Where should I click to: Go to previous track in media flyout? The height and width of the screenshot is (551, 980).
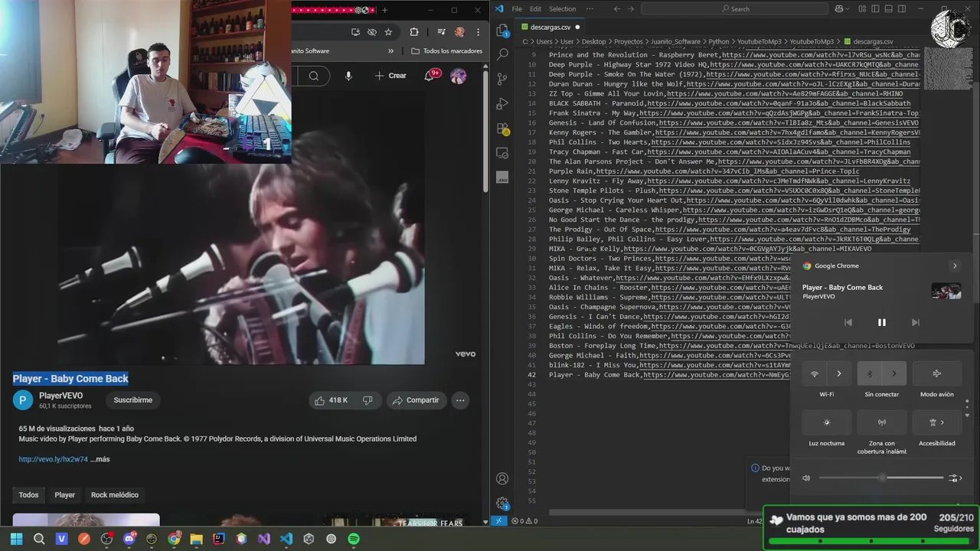[x=848, y=322]
